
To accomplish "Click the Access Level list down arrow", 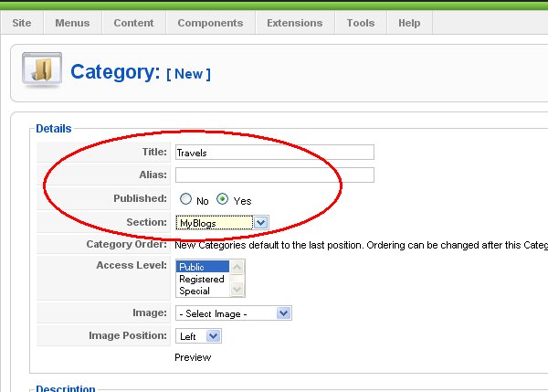I will 237,290.
